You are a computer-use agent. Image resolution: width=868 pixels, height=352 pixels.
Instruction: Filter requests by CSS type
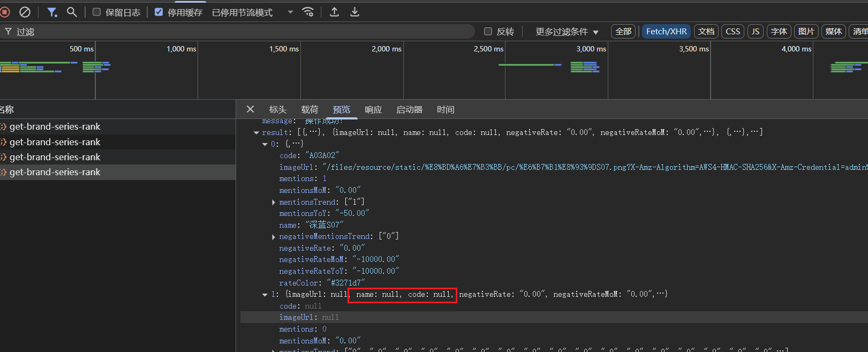coord(733,32)
